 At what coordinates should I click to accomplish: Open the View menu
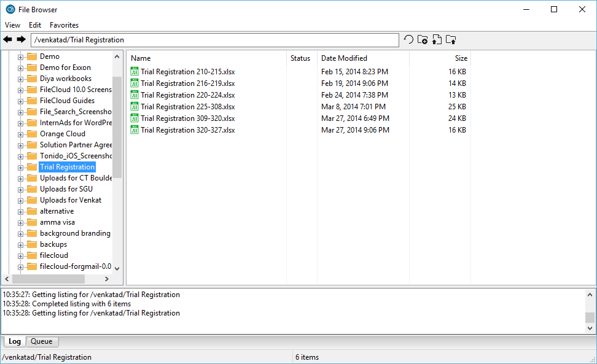pos(12,25)
